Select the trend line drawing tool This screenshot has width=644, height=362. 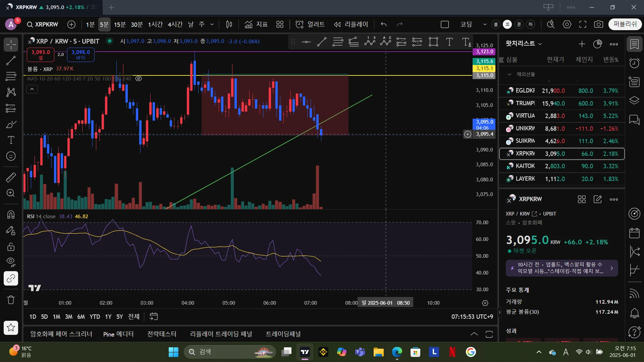coord(11,61)
